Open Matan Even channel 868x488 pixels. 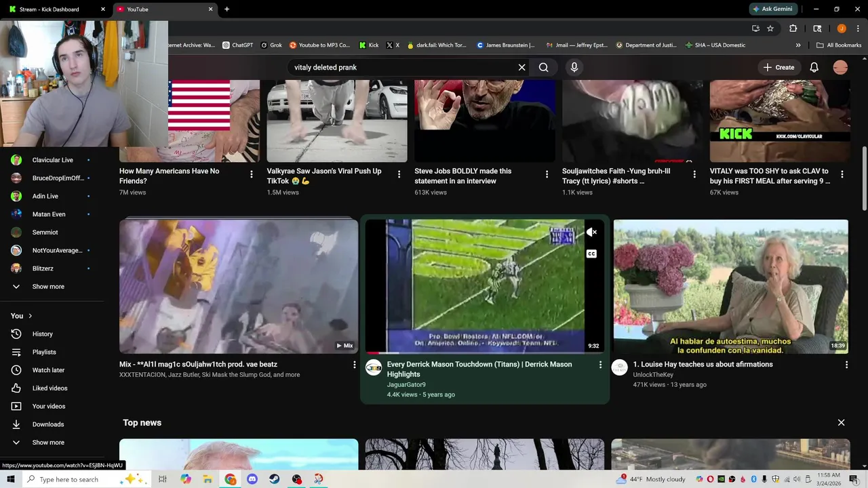tap(49, 214)
